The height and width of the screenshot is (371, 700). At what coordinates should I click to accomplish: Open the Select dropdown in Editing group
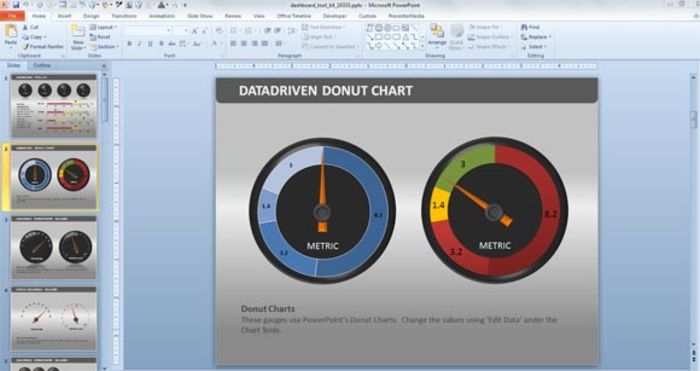[534, 46]
